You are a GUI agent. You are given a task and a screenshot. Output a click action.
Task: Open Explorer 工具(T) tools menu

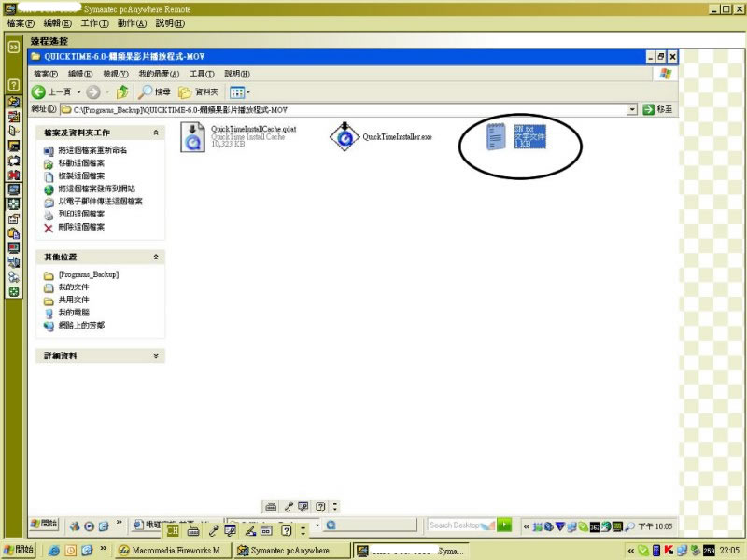click(202, 74)
